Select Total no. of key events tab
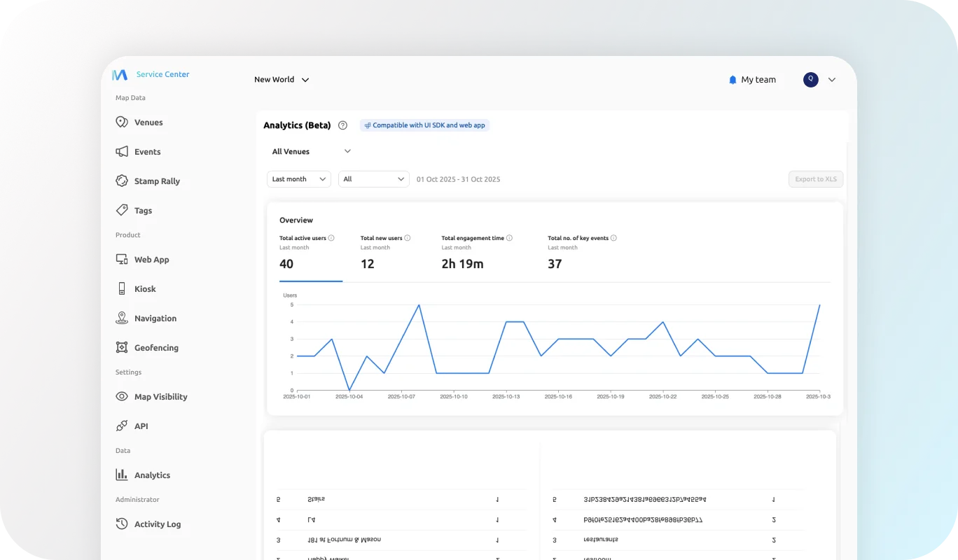Viewport: 958px width, 560px height. [x=582, y=253]
